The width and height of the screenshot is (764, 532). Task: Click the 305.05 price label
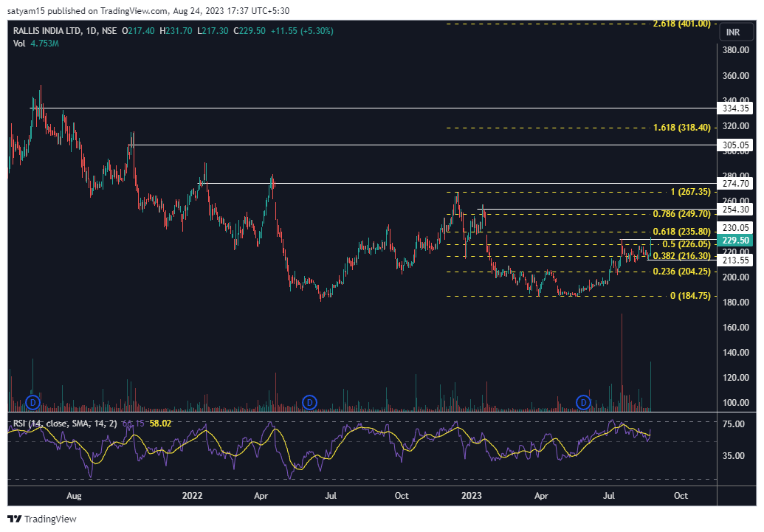tap(735, 145)
